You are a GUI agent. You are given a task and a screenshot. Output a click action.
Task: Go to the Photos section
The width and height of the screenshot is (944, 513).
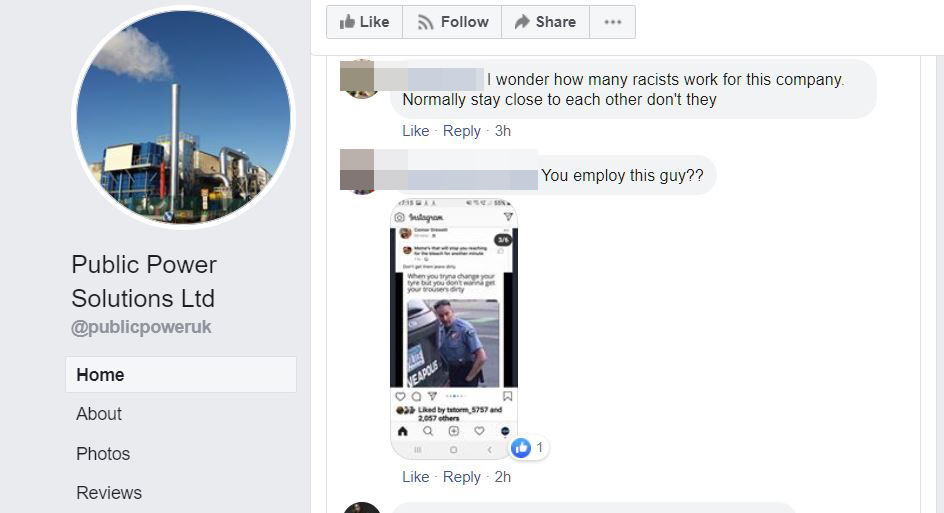[103, 453]
